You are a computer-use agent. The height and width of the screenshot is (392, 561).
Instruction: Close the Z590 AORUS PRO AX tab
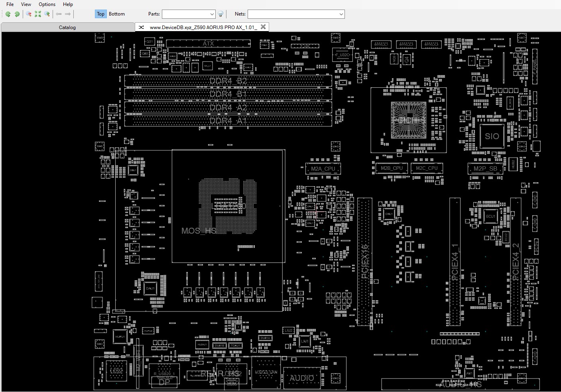pyautogui.click(x=263, y=27)
